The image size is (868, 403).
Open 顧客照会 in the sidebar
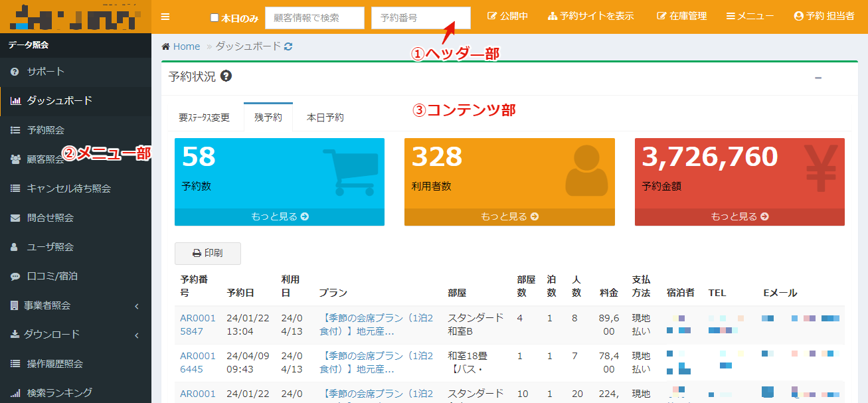click(76, 159)
